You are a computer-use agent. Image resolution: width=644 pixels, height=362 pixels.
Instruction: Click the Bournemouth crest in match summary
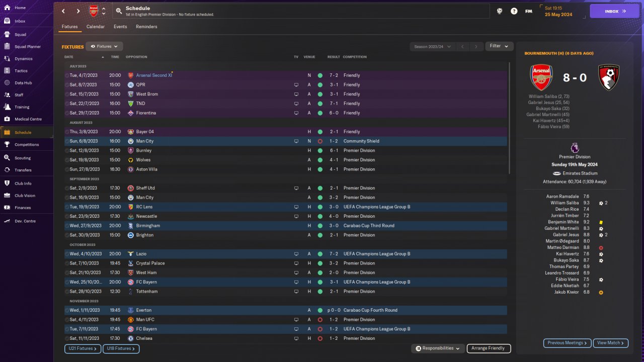pos(608,78)
